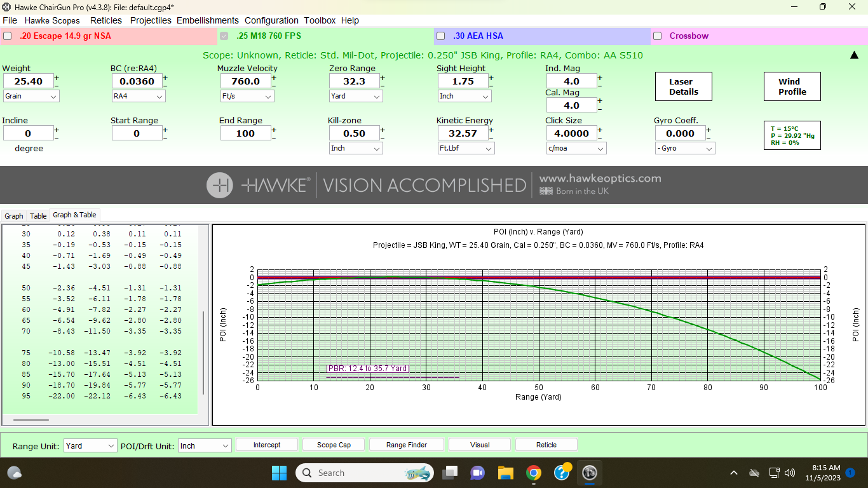Open the Projectiles menu
The image size is (868, 488).
point(151,20)
